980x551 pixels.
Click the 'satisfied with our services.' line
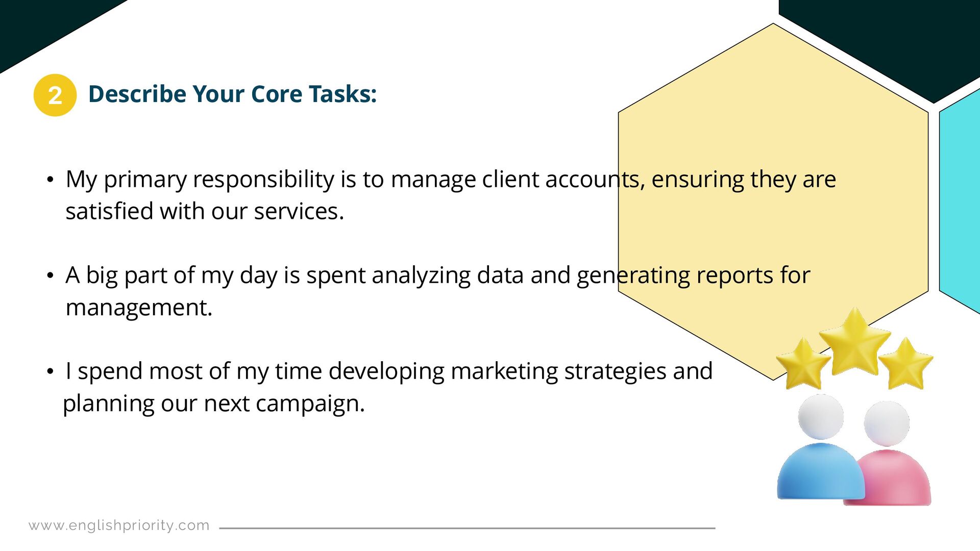coord(205,211)
